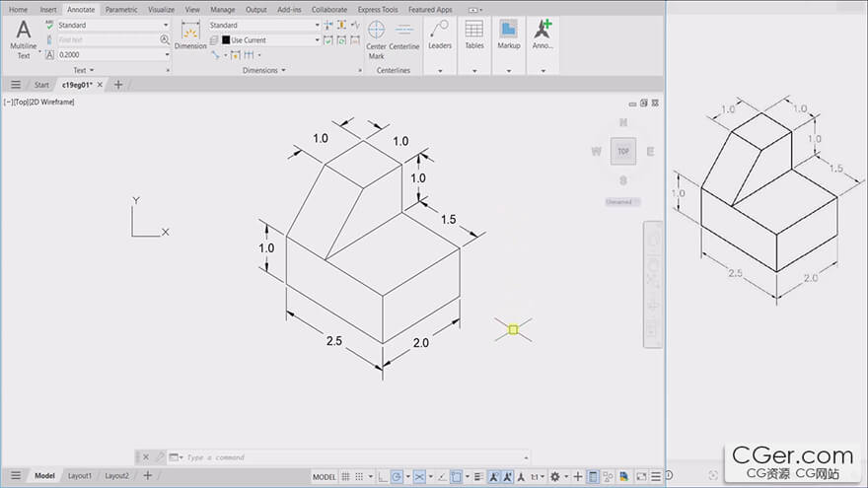Select the Centerline tool
The image size is (868, 488).
tap(404, 35)
